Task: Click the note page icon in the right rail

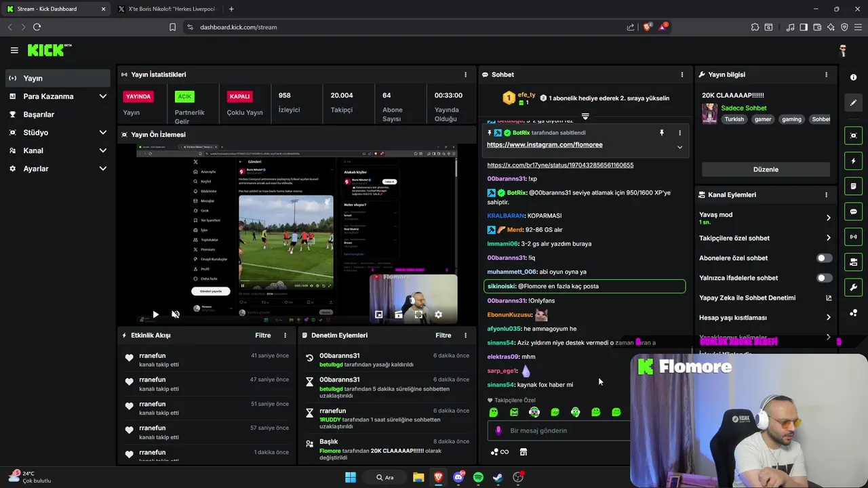Action: [853, 186]
